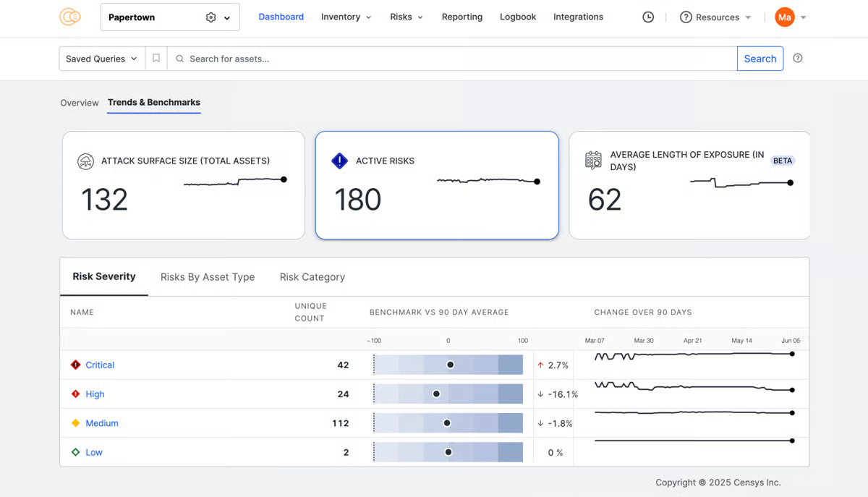Open the Inventory dropdown menu

click(346, 17)
